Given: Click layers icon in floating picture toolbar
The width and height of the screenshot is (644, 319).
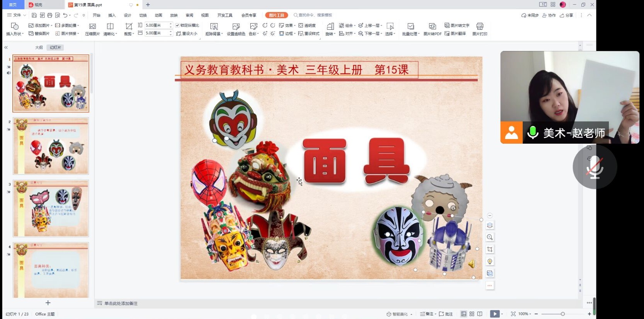Looking at the screenshot, I should point(490,226).
